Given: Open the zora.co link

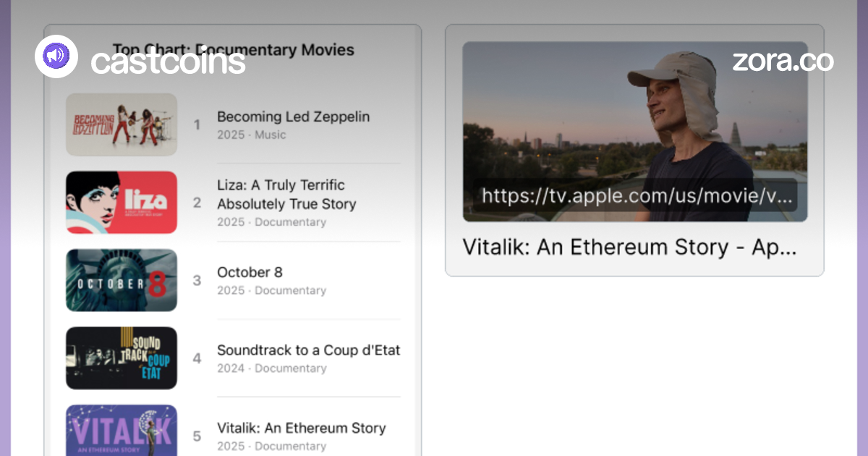Looking at the screenshot, I should point(783,61).
